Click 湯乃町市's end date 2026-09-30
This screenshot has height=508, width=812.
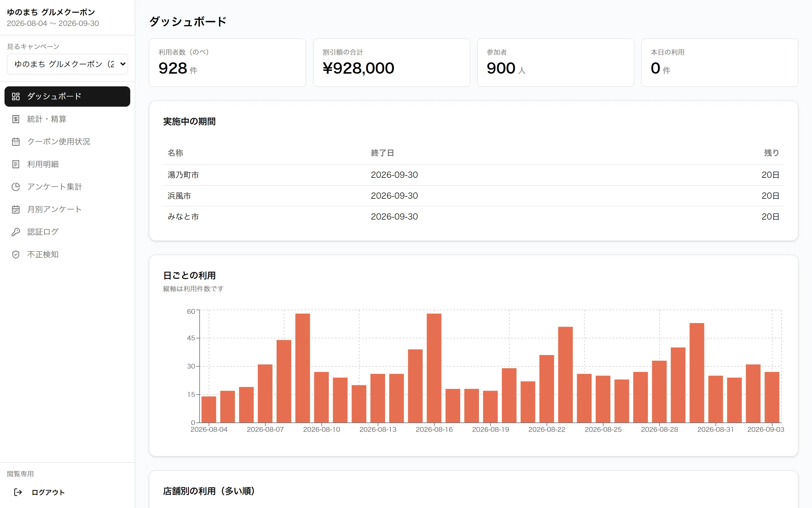(394, 175)
